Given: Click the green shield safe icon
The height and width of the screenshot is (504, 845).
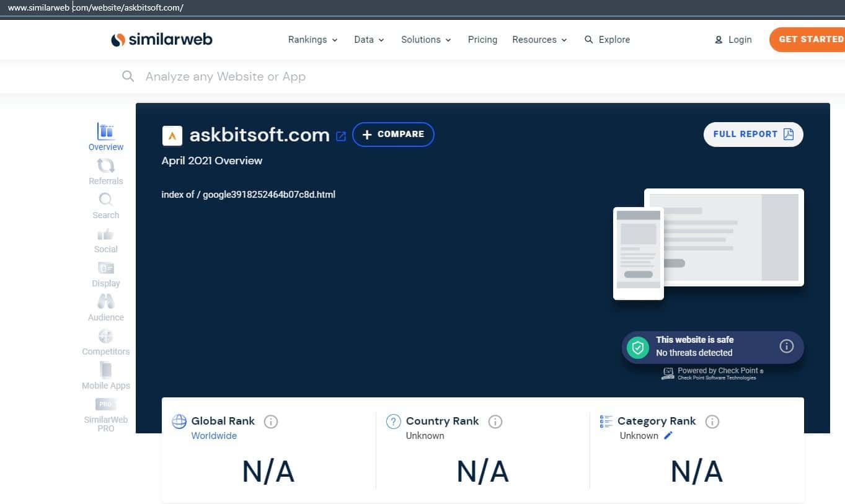Looking at the screenshot, I should pos(637,347).
